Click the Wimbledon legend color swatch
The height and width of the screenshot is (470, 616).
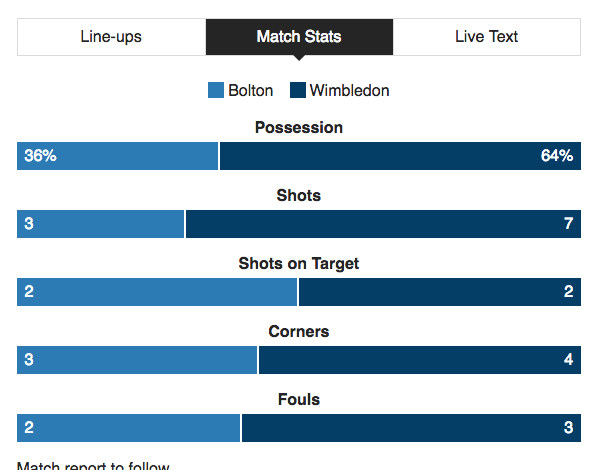tap(298, 90)
